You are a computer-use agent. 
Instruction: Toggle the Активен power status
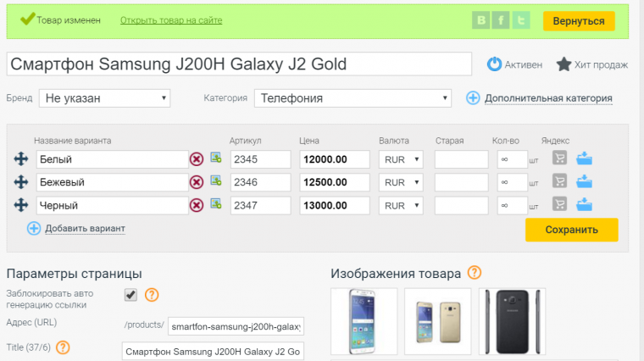(x=495, y=64)
